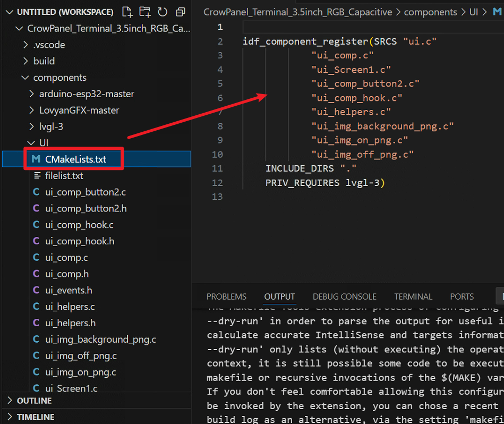Click the components breadcrumb link
This screenshot has height=424, width=504.
(430, 12)
